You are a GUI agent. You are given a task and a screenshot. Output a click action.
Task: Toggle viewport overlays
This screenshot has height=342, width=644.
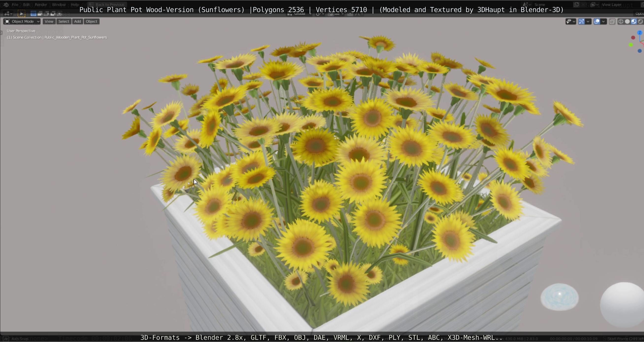tap(597, 21)
